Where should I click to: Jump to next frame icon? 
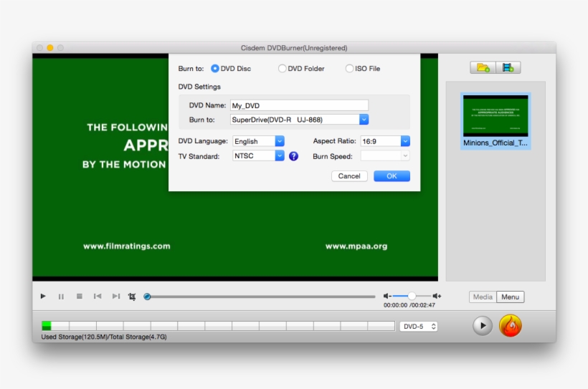coord(116,296)
